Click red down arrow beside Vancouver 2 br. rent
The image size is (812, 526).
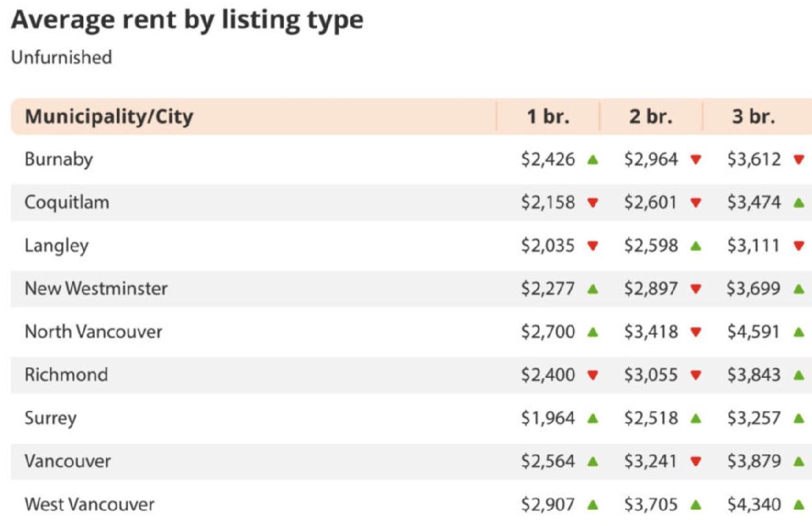click(696, 462)
